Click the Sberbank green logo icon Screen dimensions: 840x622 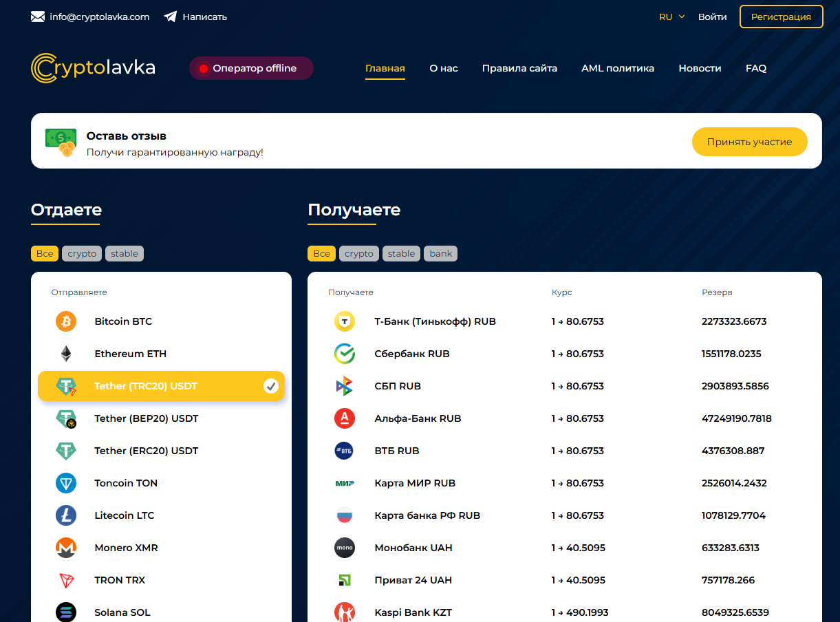344,354
